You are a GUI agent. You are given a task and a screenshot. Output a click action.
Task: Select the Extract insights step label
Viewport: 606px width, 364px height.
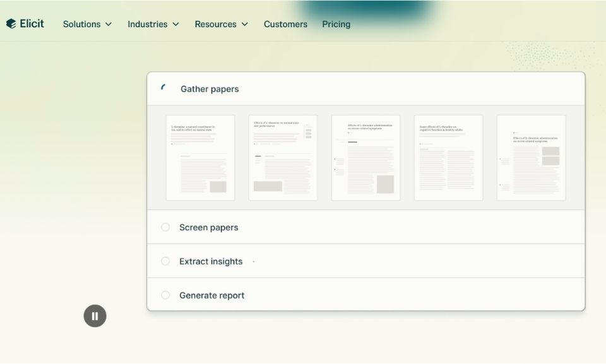click(211, 261)
